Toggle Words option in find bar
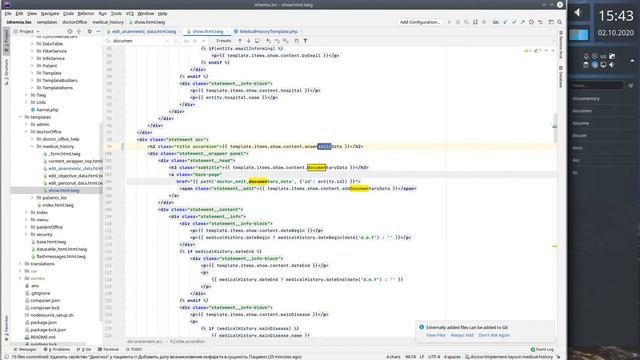 (195, 41)
